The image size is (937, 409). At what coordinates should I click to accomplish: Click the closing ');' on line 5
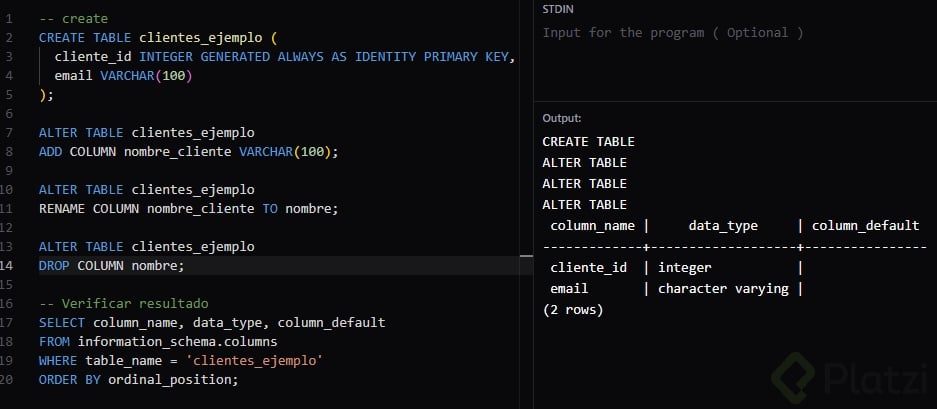(46, 95)
